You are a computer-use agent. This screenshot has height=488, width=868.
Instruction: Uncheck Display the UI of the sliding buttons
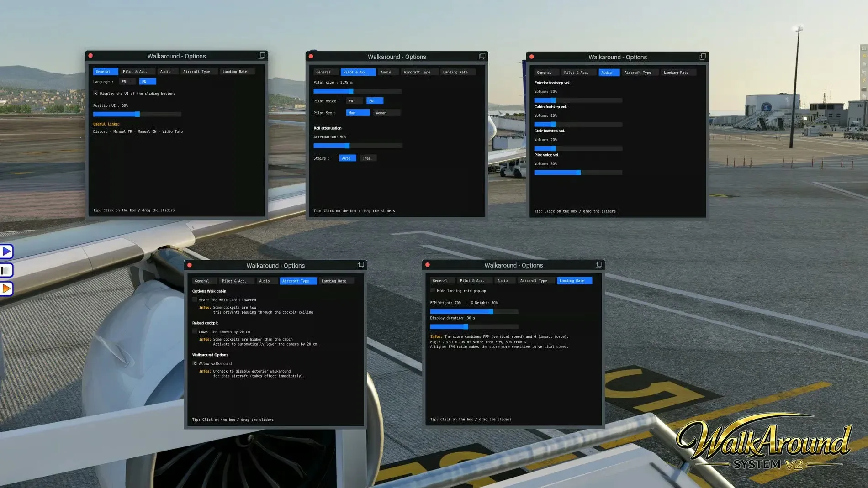coord(95,93)
